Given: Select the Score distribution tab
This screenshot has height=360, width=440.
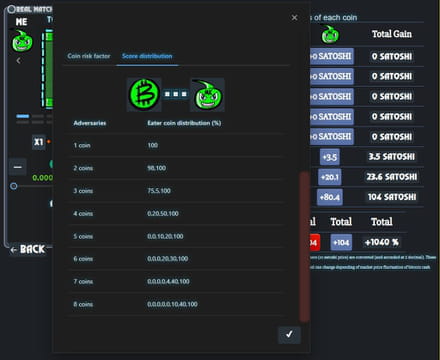Looking at the screenshot, I should (x=147, y=56).
